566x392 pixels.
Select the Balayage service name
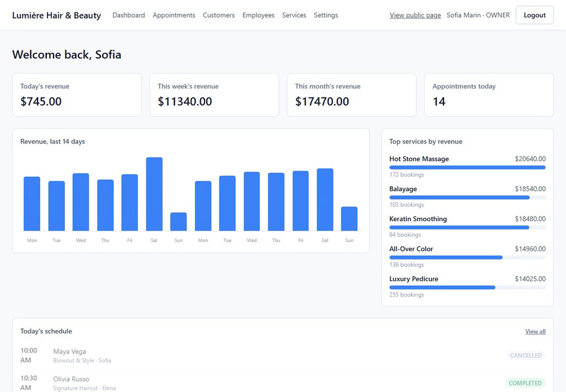[403, 189]
